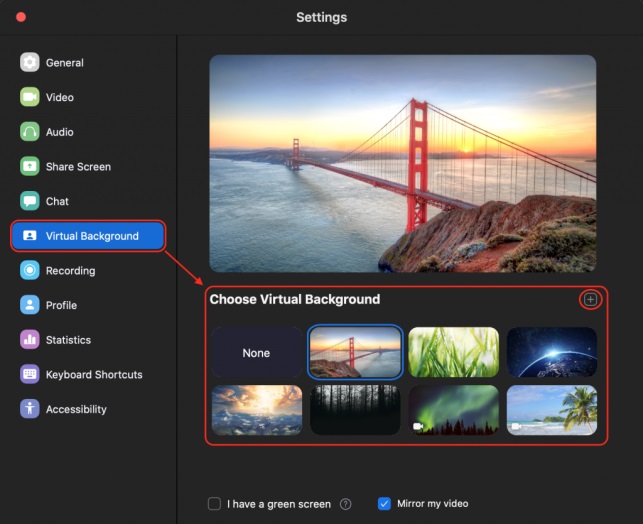Open the Video settings camera icon
The width and height of the screenshot is (643, 524).
pyautogui.click(x=30, y=97)
